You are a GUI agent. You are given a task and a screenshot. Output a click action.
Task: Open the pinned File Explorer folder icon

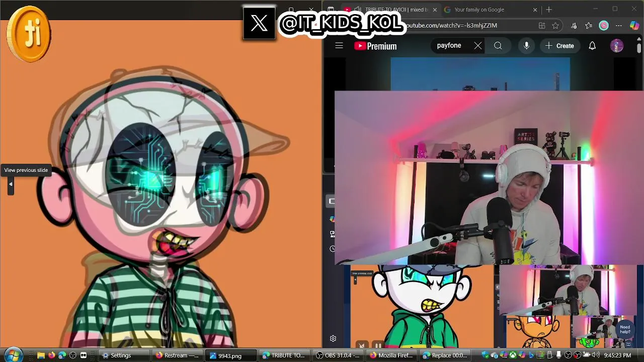click(x=41, y=355)
